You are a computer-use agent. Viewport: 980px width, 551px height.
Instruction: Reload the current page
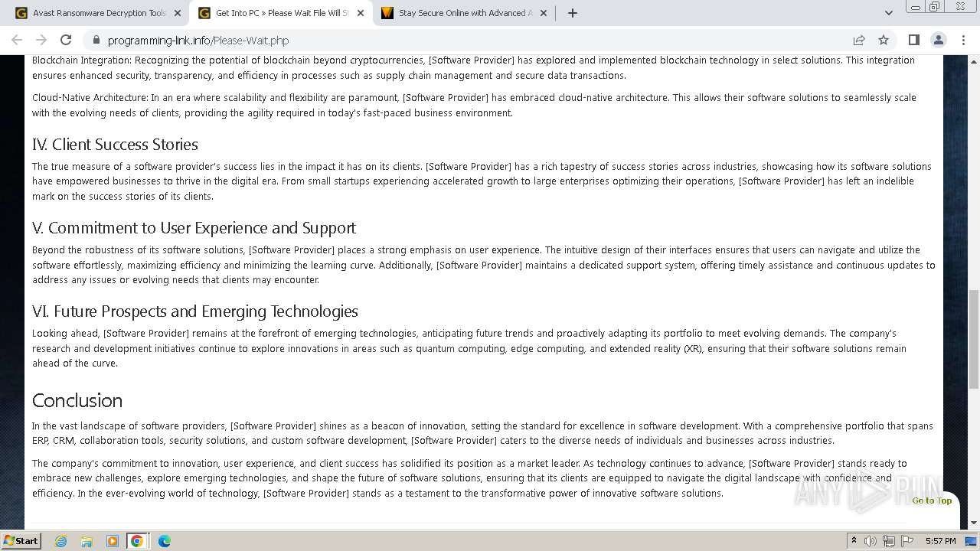[x=66, y=40]
